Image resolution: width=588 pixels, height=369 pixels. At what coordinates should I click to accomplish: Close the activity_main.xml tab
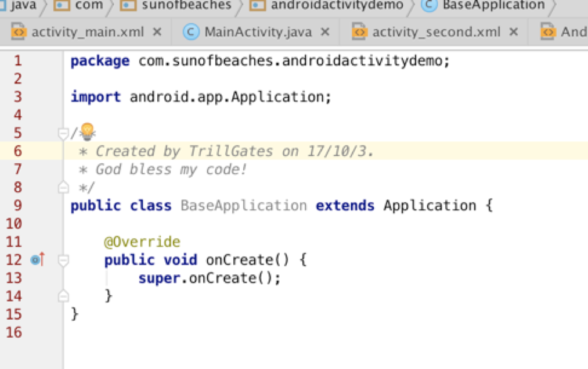tap(157, 33)
